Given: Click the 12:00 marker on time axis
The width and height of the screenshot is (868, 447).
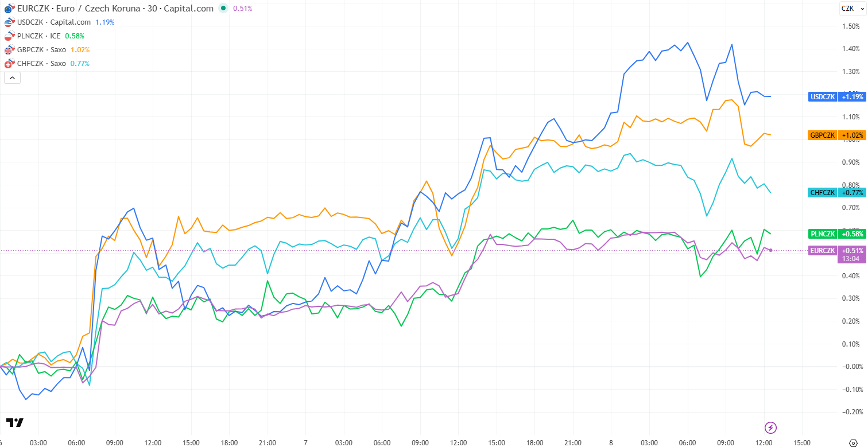Looking at the screenshot, I should 153,442.
